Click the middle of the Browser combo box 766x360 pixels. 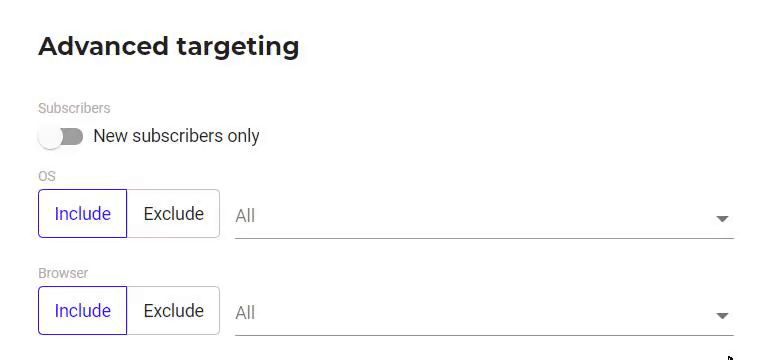click(484, 313)
